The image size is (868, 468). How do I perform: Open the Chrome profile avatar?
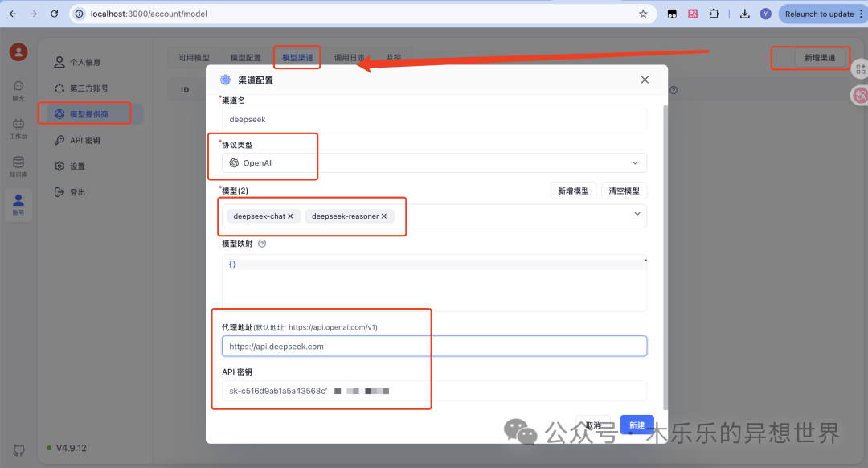pos(766,14)
